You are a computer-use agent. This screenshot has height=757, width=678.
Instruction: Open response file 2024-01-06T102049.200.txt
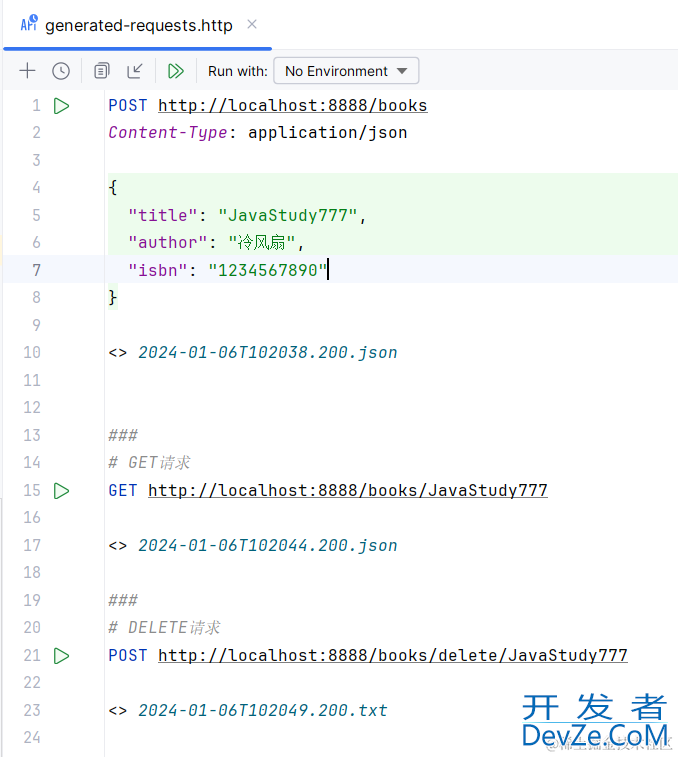(x=263, y=711)
